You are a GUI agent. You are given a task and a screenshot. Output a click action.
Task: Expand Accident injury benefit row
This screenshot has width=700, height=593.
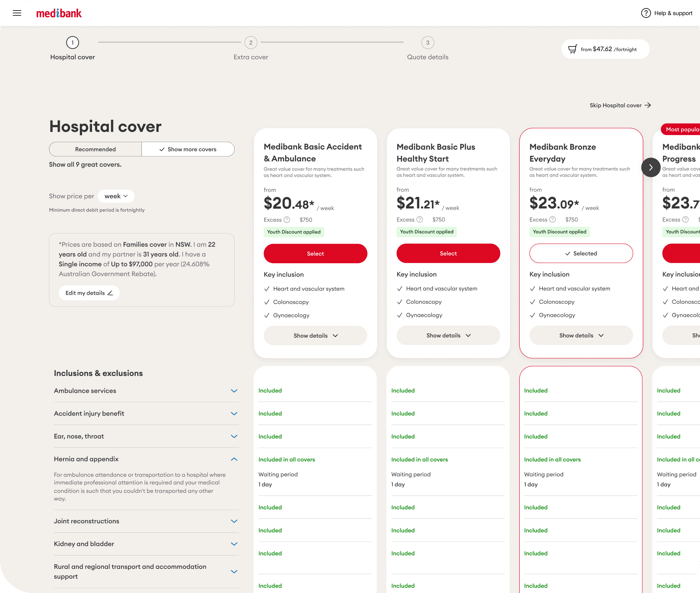point(146,413)
